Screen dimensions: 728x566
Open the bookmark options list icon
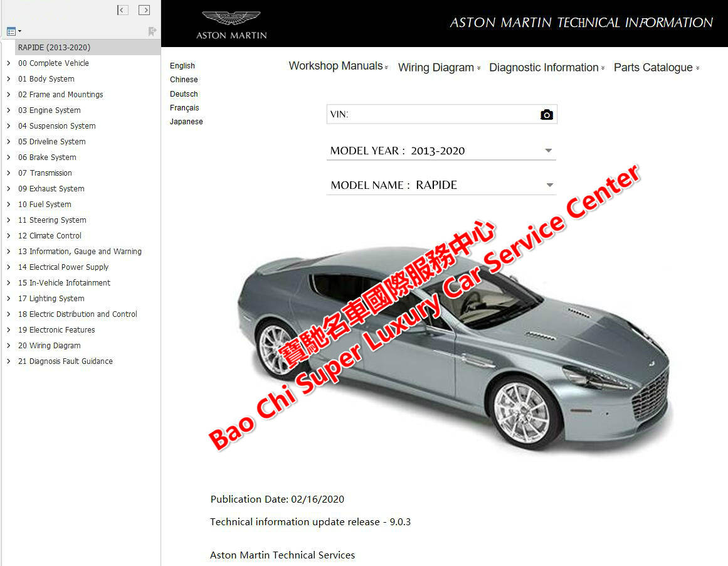click(x=14, y=31)
